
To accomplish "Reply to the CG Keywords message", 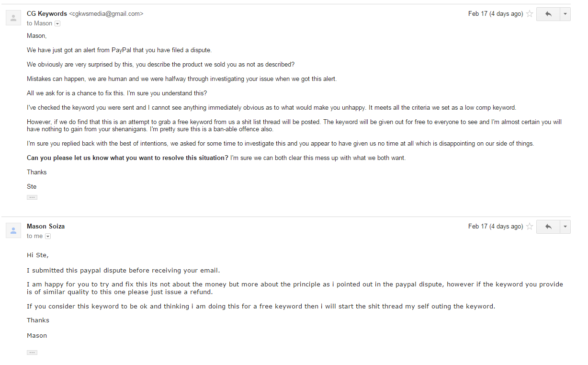I will pyautogui.click(x=548, y=14).
